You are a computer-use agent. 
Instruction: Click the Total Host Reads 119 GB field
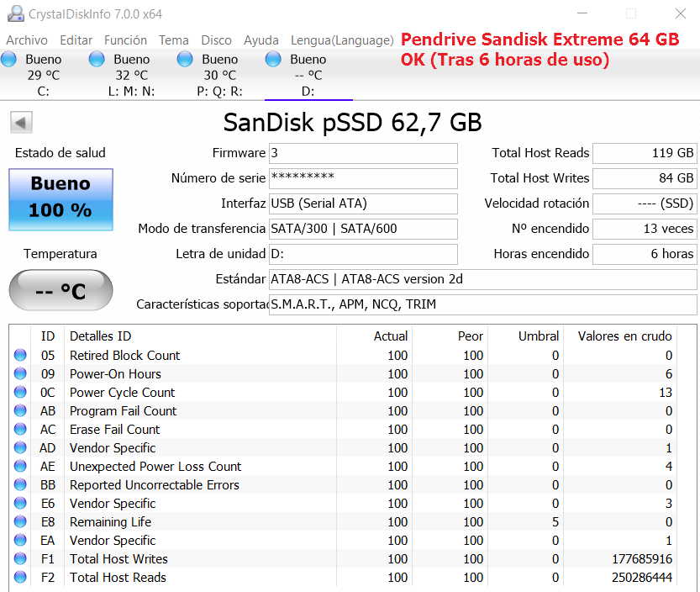click(x=645, y=153)
